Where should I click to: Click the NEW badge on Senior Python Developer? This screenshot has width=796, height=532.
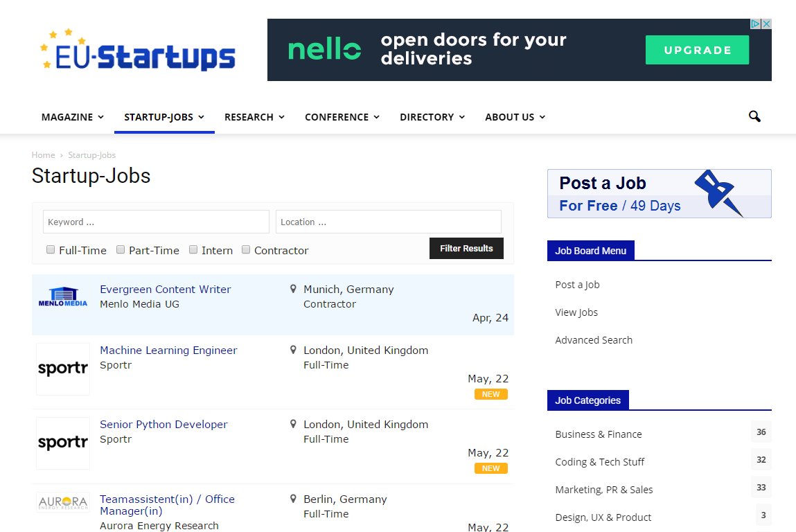point(491,468)
